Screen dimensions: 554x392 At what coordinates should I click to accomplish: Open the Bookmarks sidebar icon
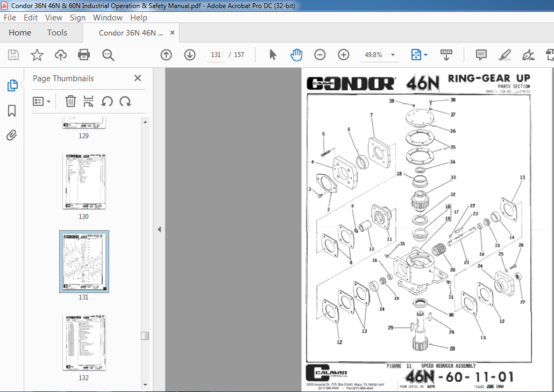coord(12,111)
